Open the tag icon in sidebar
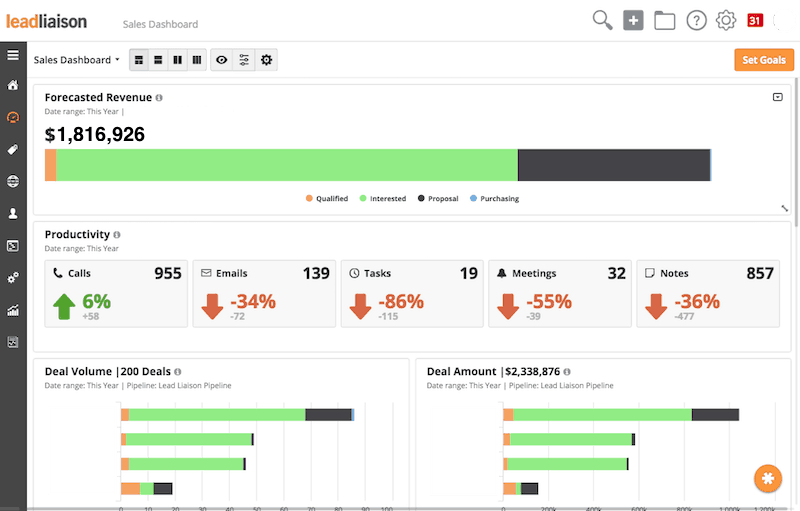 [13, 149]
